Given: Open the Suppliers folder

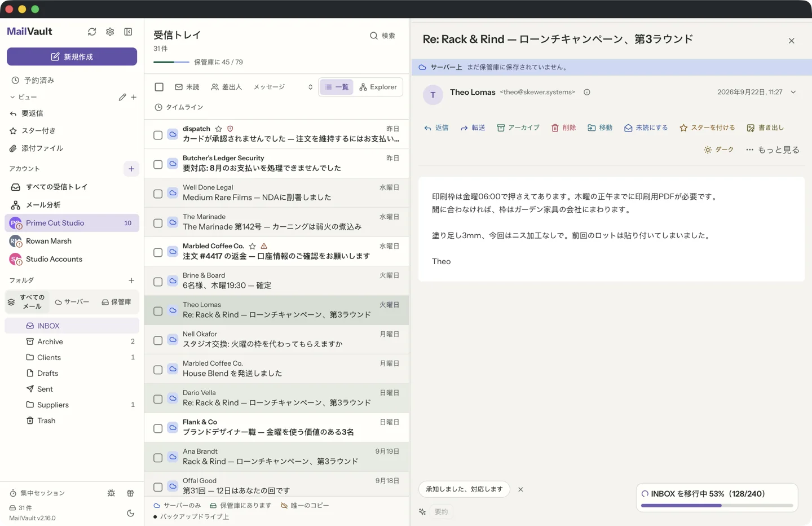Looking at the screenshot, I should [x=72, y=405].
